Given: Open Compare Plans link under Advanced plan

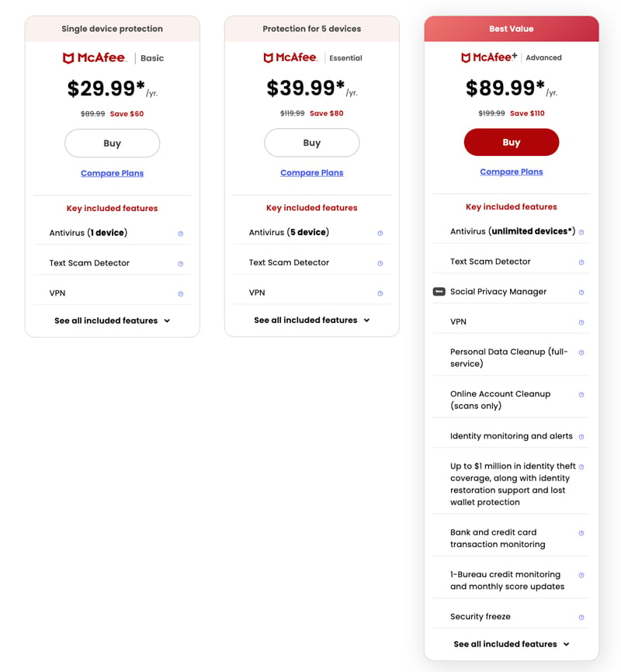Looking at the screenshot, I should click(x=512, y=171).
